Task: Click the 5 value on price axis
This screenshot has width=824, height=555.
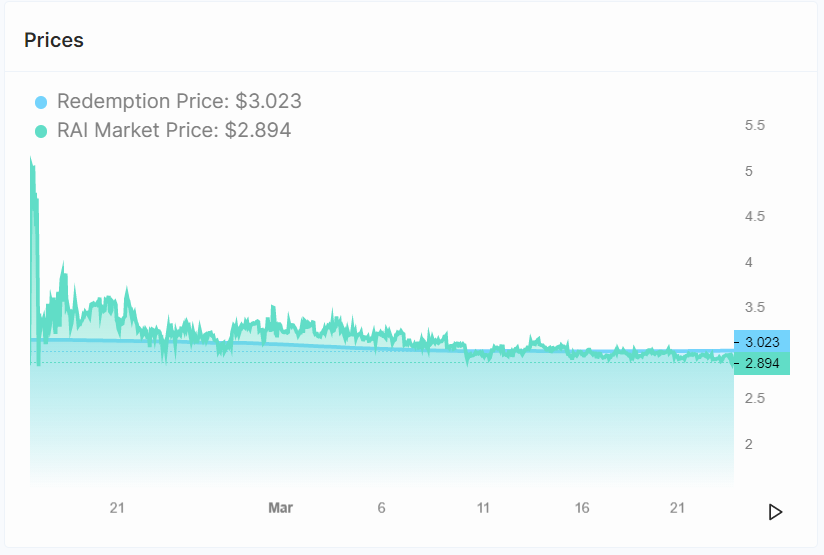Action: [749, 171]
